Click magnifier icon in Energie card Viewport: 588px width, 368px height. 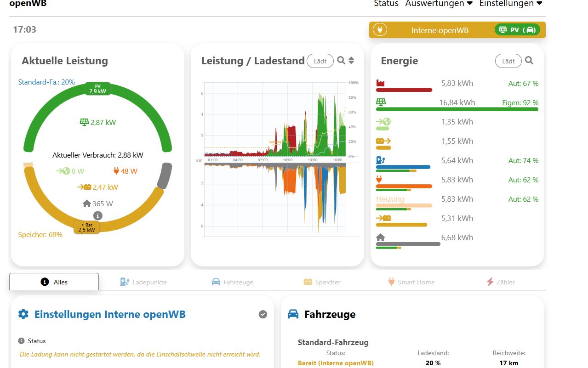click(x=529, y=60)
